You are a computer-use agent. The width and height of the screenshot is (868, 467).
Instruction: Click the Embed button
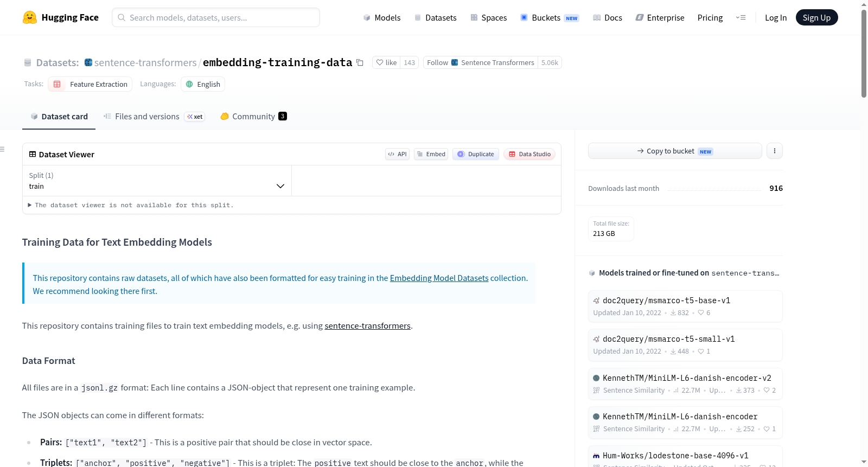(431, 154)
